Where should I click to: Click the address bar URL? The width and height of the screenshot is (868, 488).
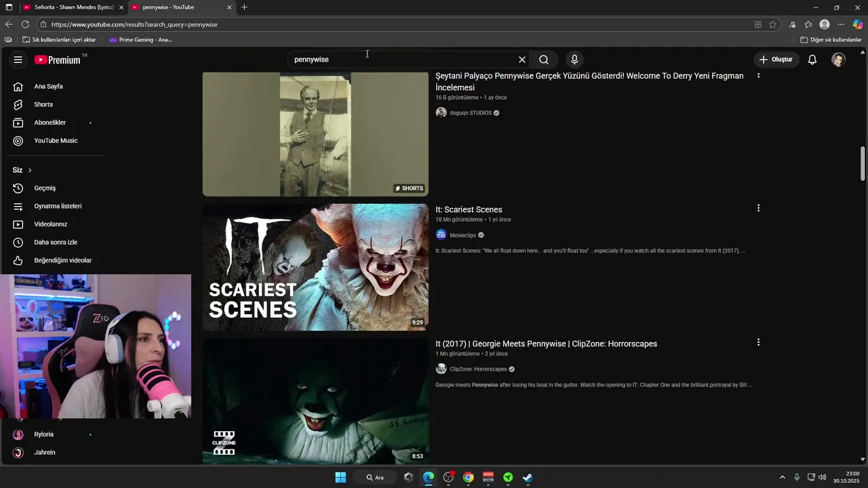tap(134, 24)
